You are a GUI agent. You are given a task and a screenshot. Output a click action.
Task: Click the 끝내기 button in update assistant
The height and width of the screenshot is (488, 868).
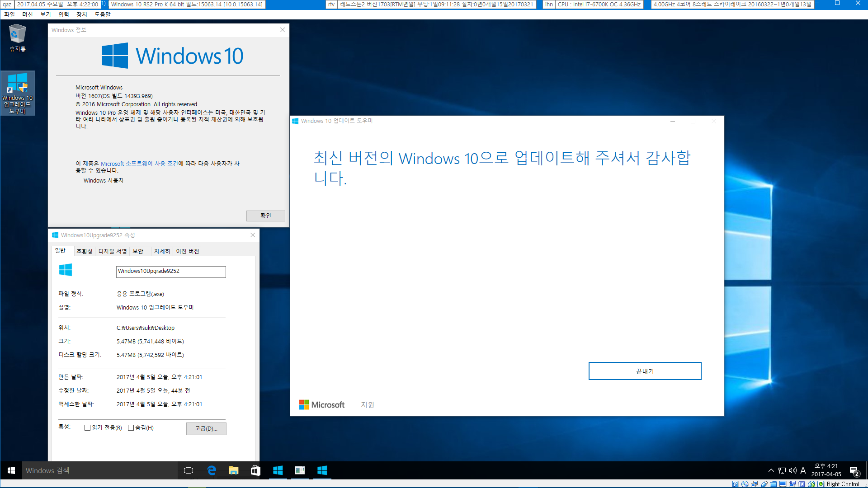pos(645,371)
